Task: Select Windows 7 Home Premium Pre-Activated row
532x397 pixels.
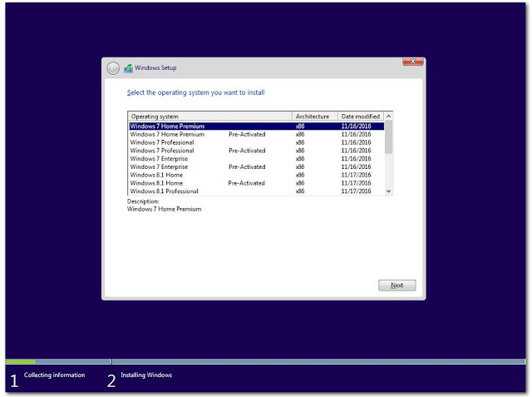Action: coord(257,134)
